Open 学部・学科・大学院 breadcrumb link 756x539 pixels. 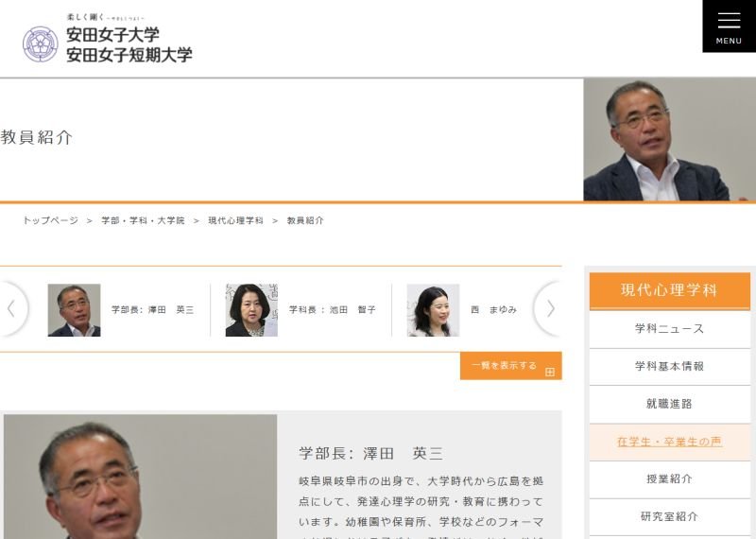click(x=143, y=220)
